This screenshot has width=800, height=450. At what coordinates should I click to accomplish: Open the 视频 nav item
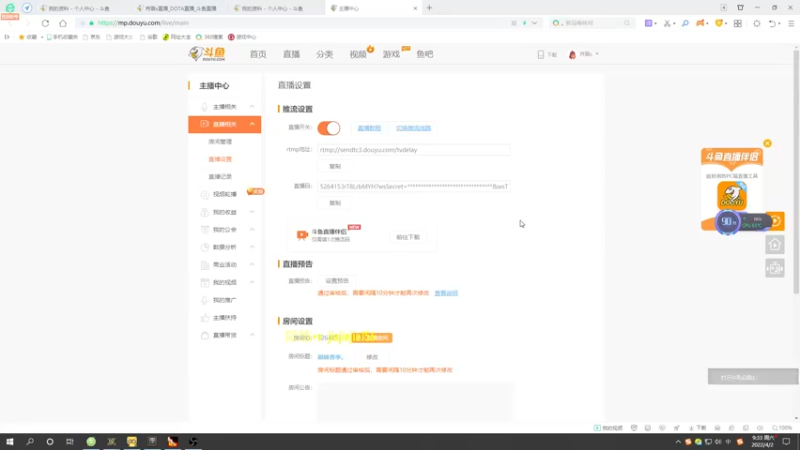click(358, 54)
